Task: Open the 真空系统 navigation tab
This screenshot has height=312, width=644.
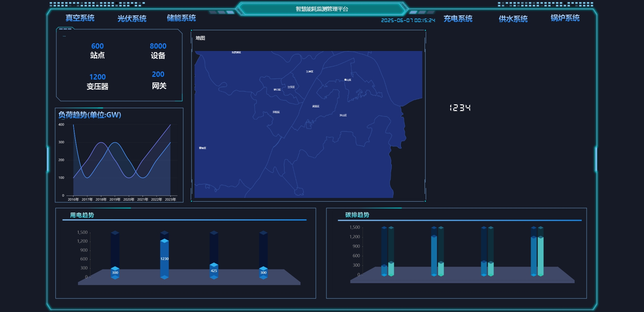Action: (80, 18)
